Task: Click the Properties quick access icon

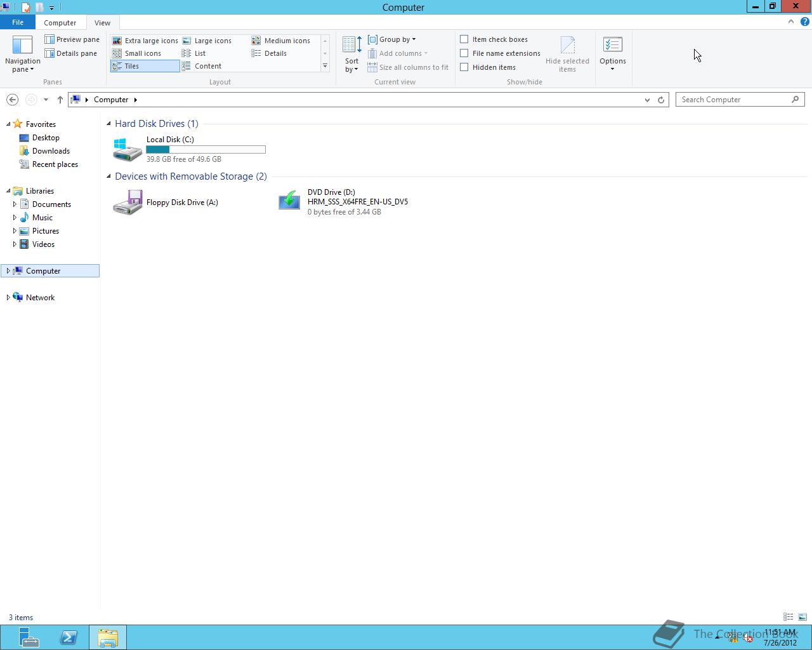Action: [x=25, y=8]
